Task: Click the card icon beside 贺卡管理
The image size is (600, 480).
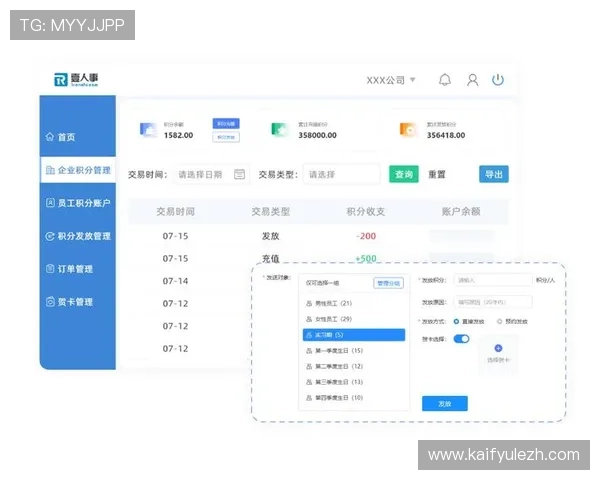Action: (50, 302)
